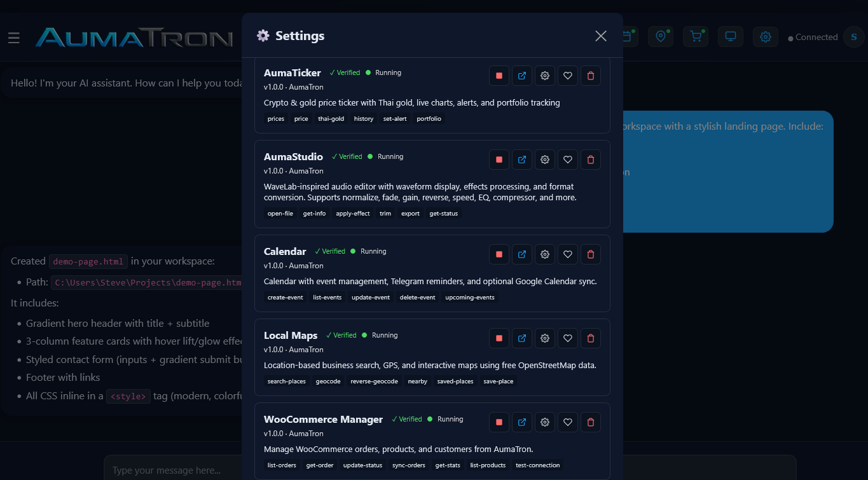This screenshot has width=868, height=480.
Task: Click AumaStudio 'trim' tag
Action: [385, 214]
